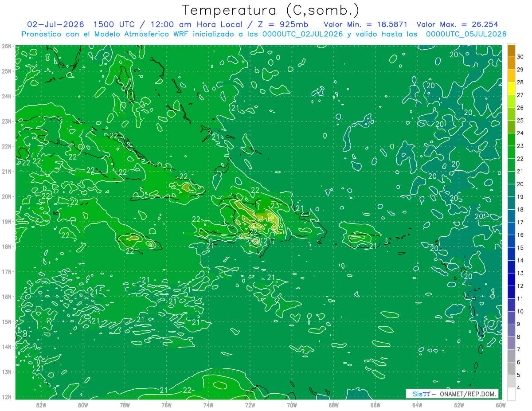Click the "30" label on color scale
Image resolution: width=532 pixels, height=411 pixels.
pos(520,56)
